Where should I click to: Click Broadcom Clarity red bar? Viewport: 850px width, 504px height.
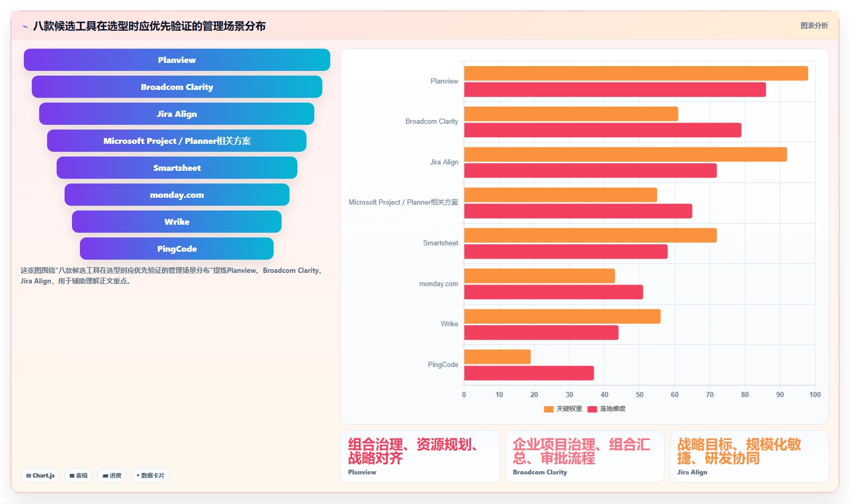[x=603, y=130]
